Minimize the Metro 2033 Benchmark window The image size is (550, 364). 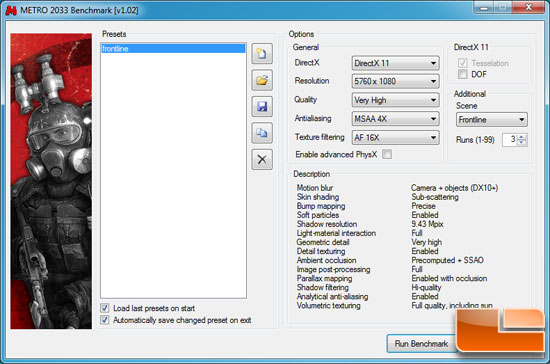click(x=484, y=8)
